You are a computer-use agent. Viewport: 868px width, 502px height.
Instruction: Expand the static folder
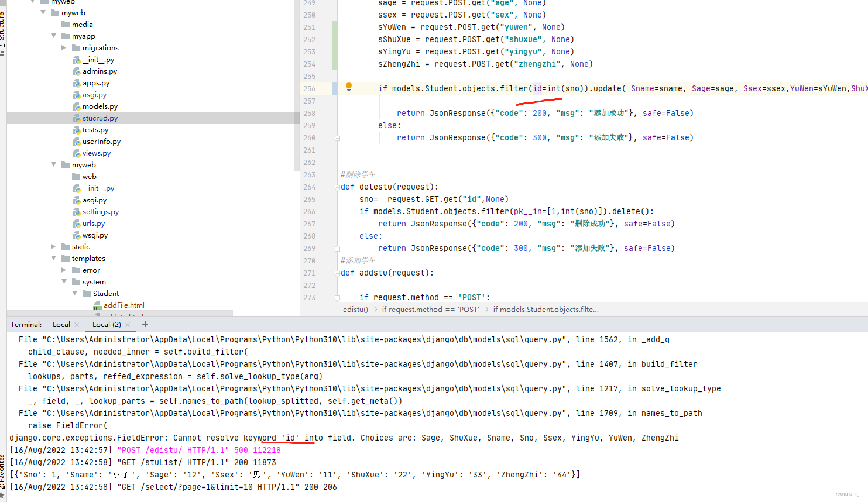coord(54,246)
